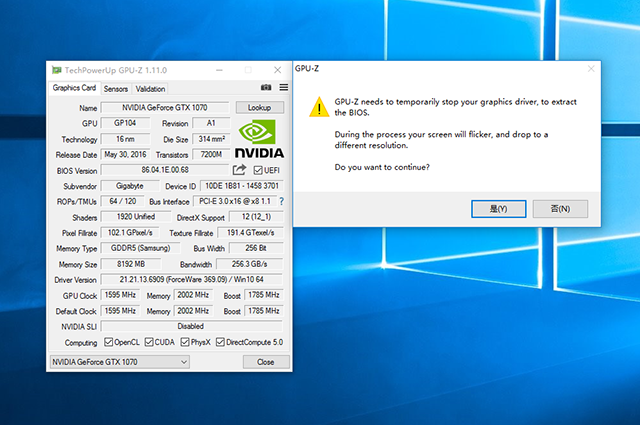Click the Bus Interface value PCI-E 3.0 x16
The image size is (640, 425).
pyautogui.click(x=235, y=201)
